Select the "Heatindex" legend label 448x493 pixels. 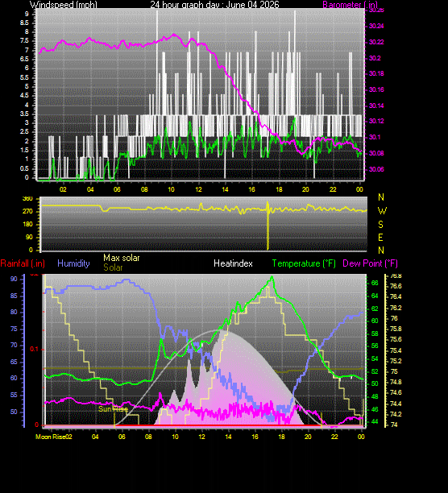point(233,263)
